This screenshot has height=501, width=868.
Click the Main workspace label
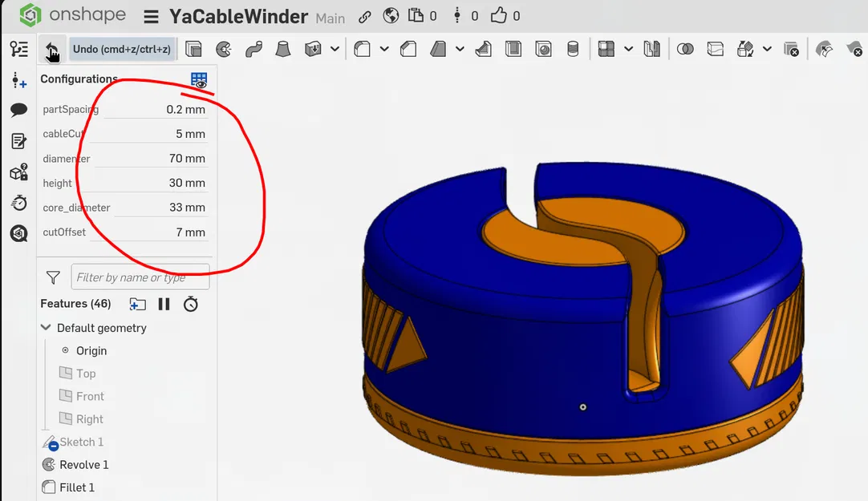[x=331, y=18]
